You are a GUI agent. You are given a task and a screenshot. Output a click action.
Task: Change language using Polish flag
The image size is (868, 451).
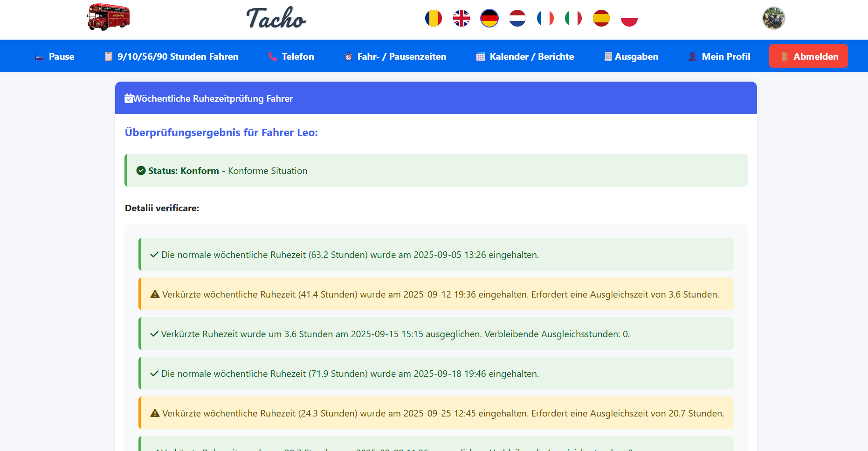pos(629,19)
